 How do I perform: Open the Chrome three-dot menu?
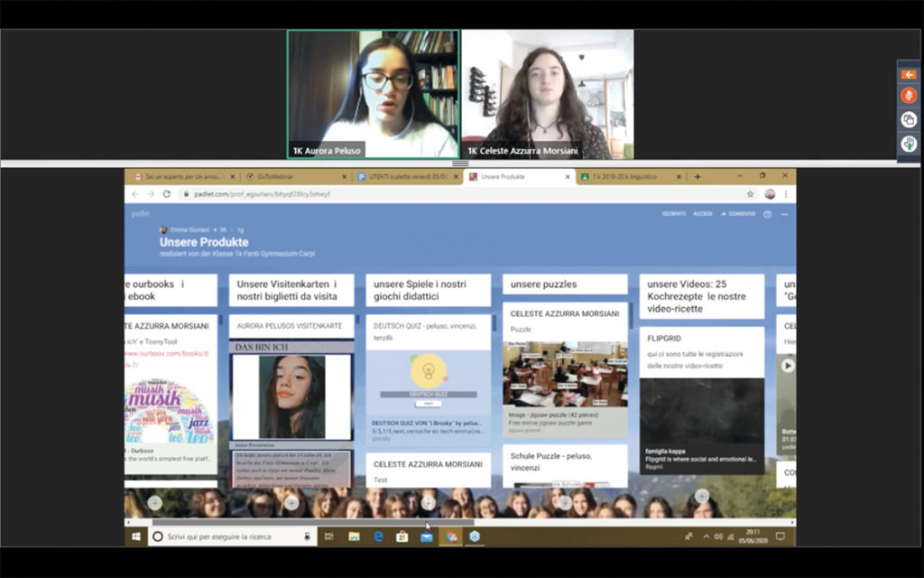click(786, 194)
